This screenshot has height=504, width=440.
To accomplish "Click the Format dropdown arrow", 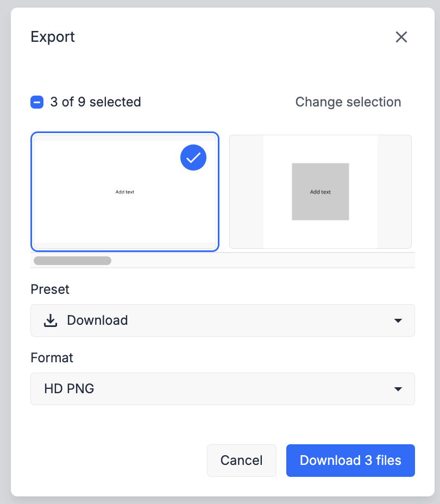I will coord(398,389).
